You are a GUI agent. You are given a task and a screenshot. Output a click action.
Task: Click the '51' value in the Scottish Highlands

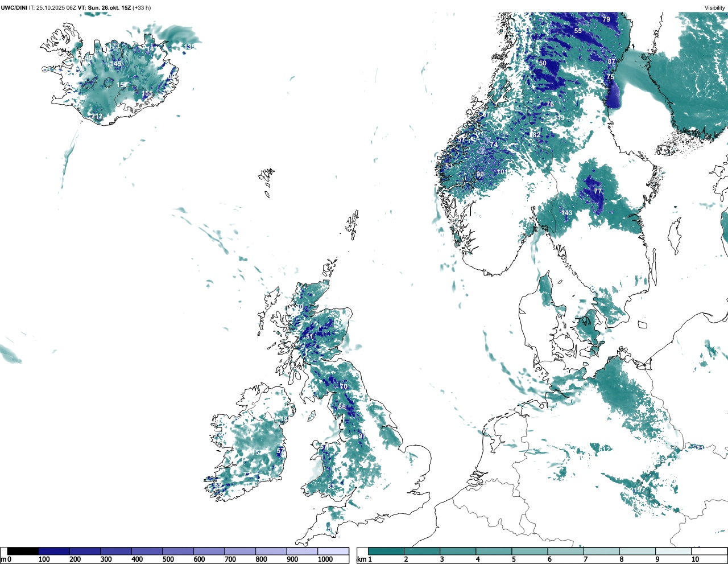pyautogui.click(x=310, y=337)
